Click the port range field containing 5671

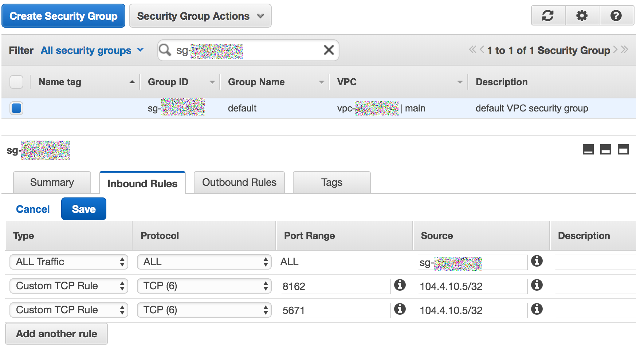(x=335, y=310)
